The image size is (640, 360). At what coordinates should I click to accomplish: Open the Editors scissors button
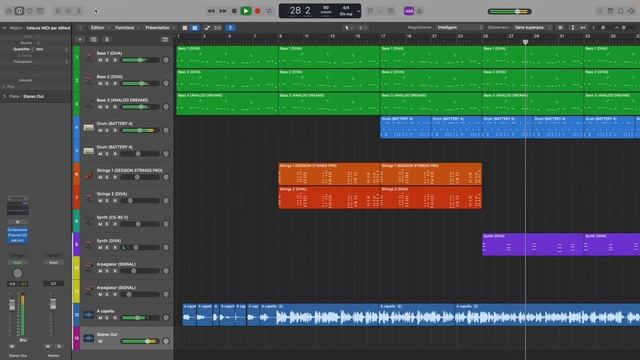79,11
